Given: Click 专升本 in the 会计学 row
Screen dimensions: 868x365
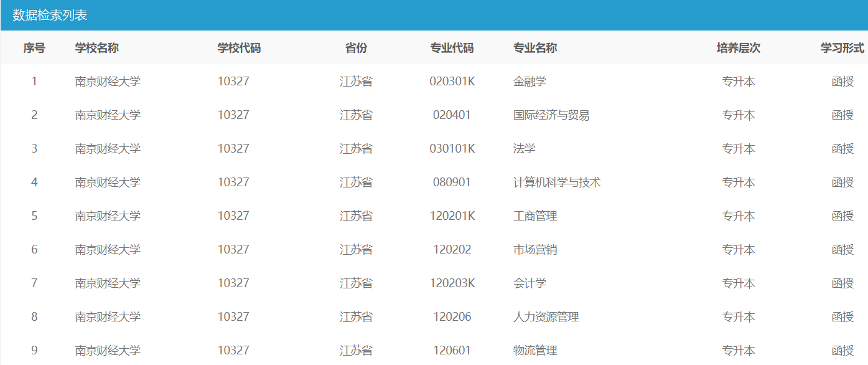Looking at the screenshot, I should click(x=739, y=283).
